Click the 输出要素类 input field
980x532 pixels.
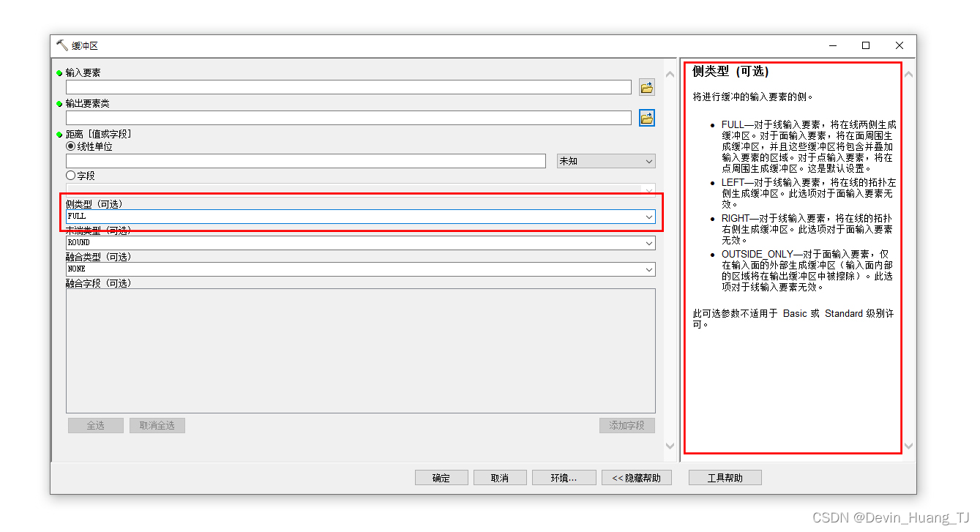348,118
